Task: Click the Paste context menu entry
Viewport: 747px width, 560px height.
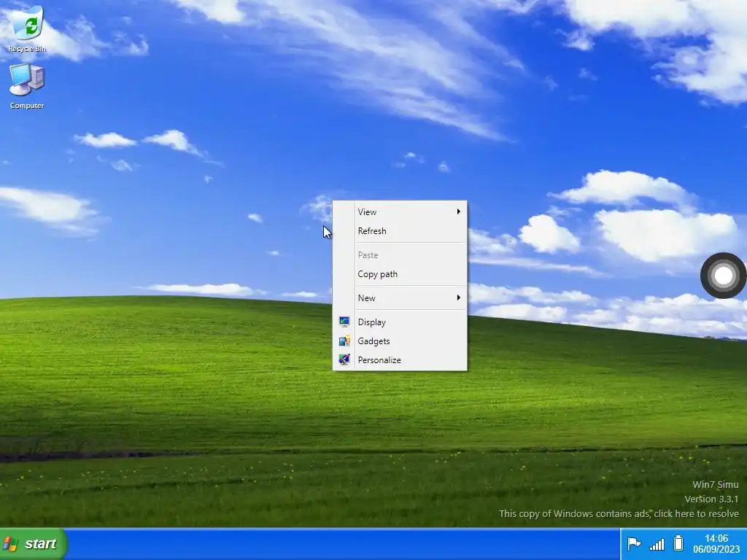Action: [400, 255]
